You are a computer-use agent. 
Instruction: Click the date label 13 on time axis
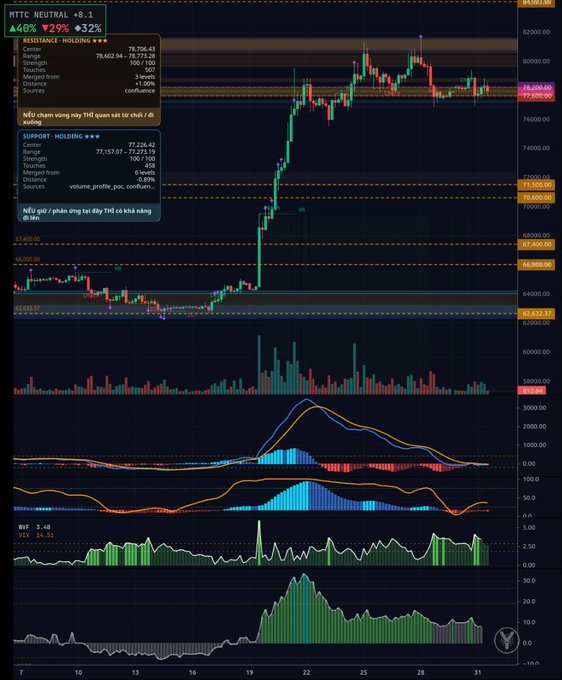pyautogui.click(x=135, y=673)
